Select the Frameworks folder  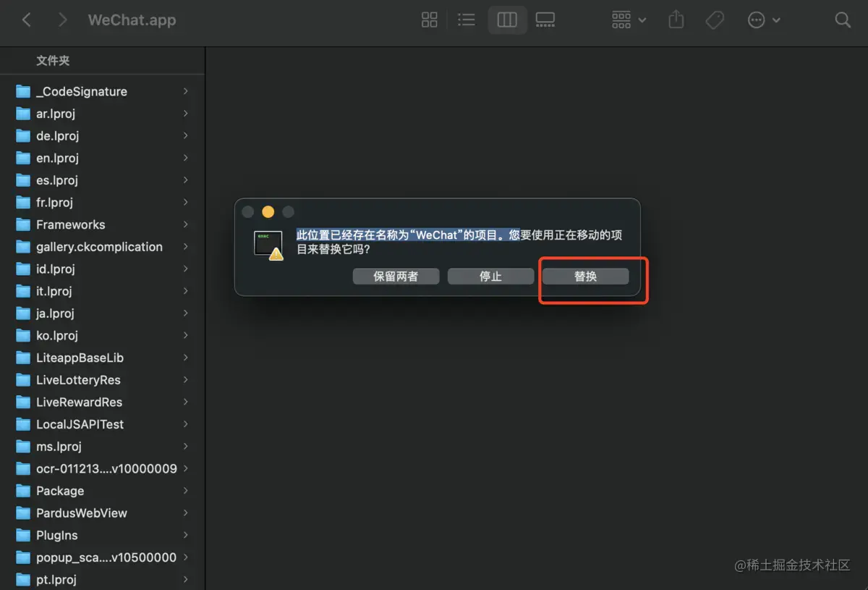[103, 224]
